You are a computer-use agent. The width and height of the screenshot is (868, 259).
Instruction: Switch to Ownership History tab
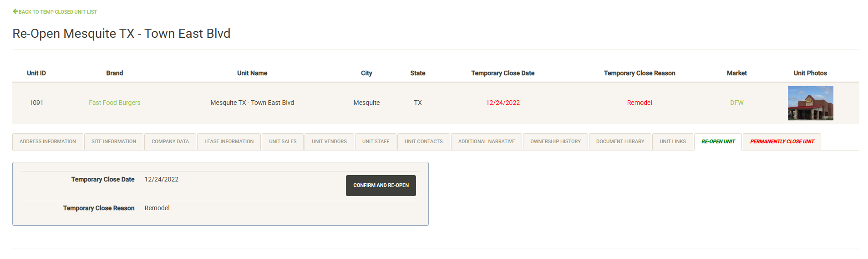pos(555,141)
